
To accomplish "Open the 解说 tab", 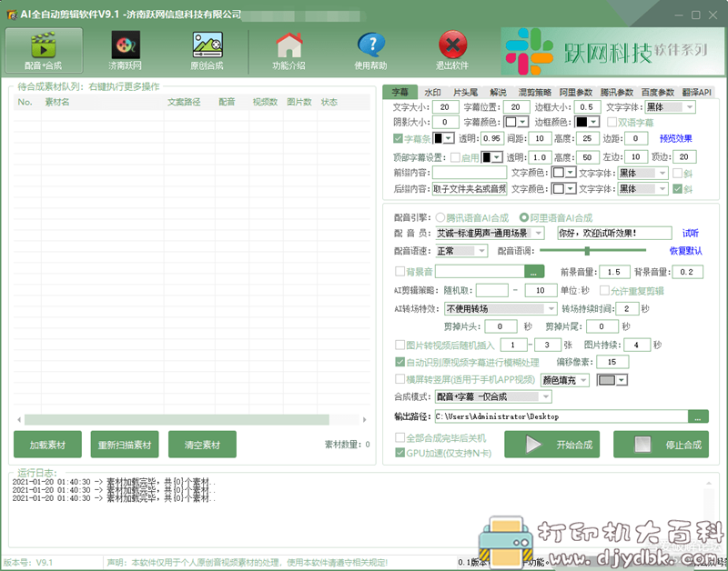I will 498,93.
